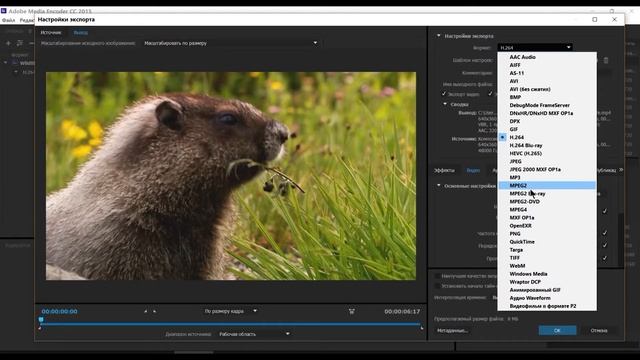Click the Отмена cancel button
Image resolution: width=640 pixels, height=360 pixels.
tap(599, 331)
